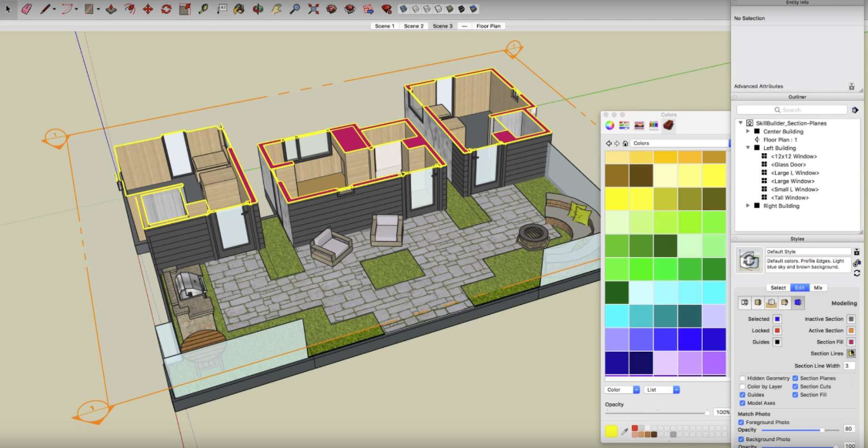This screenshot has width=868, height=448.
Task: Select the arrow Select tool
Action: [x=8, y=9]
